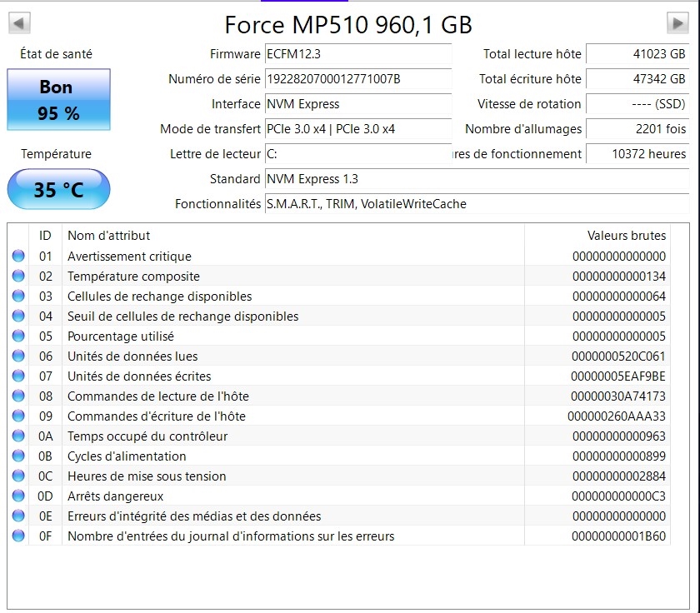The image size is (700, 613).
Task: Click the Fonctionnalités field with S.M.A.R.T., TRIM
Action: pyautogui.click(x=477, y=204)
